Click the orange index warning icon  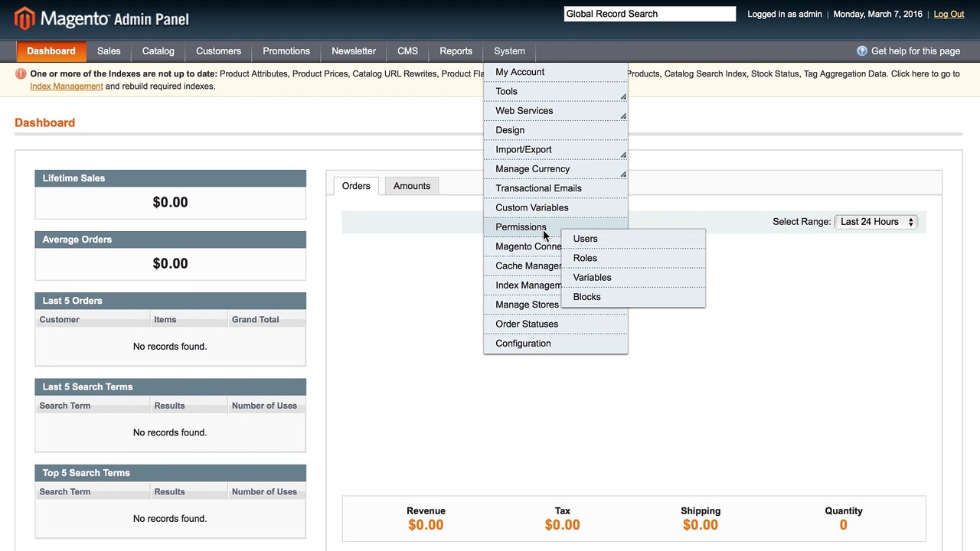point(21,74)
